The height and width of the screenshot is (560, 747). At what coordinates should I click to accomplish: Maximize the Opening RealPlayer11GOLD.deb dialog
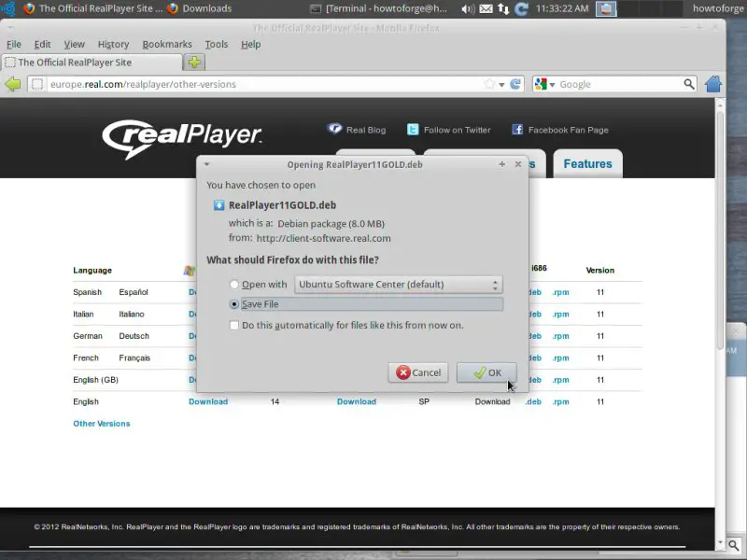(501, 164)
